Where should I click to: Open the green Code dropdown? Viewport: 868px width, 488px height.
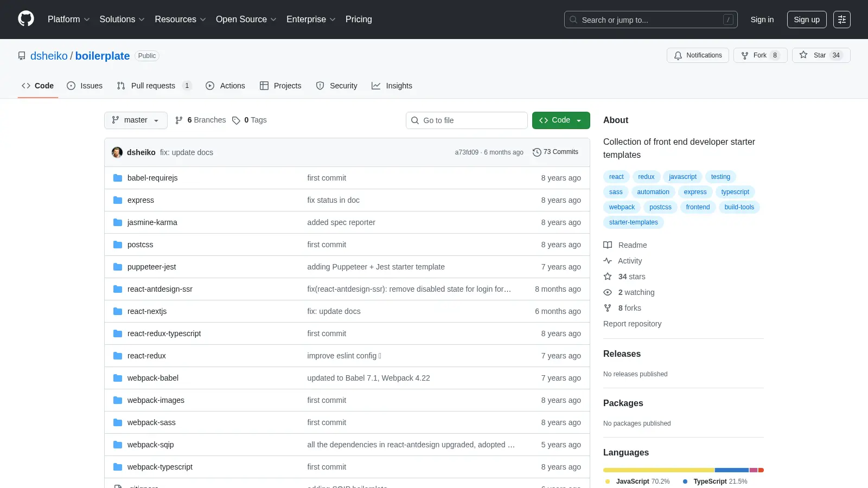coord(561,120)
